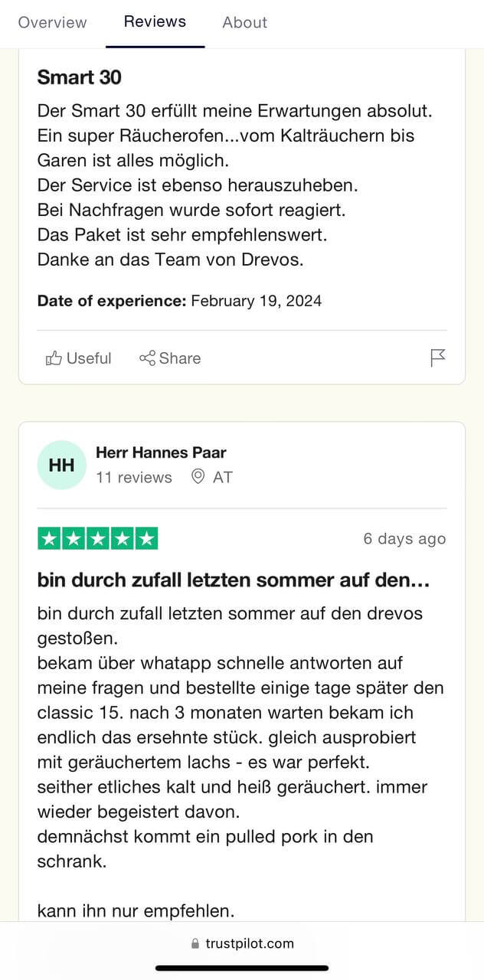Select the Reviews tab
Screen dimensions: 484x980
click(155, 21)
